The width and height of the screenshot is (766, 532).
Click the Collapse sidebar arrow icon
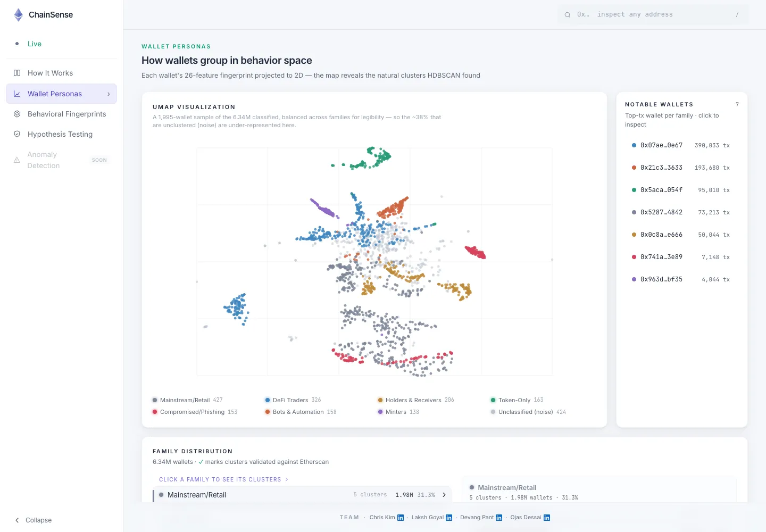pyautogui.click(x=17, y=520)
